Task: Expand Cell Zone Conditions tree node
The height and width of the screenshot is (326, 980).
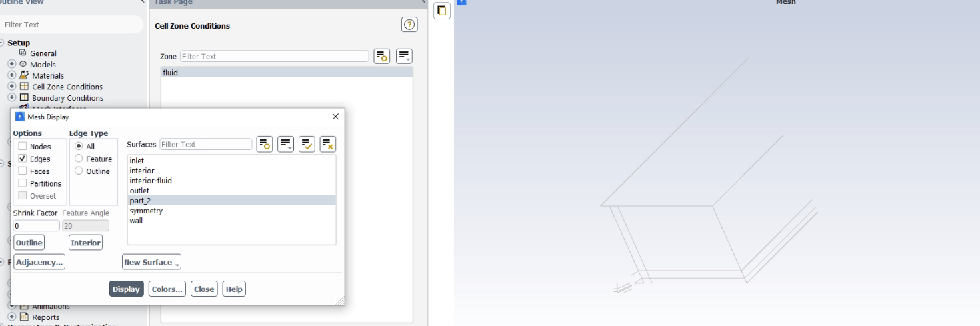Action: click(x=11, y=87)
